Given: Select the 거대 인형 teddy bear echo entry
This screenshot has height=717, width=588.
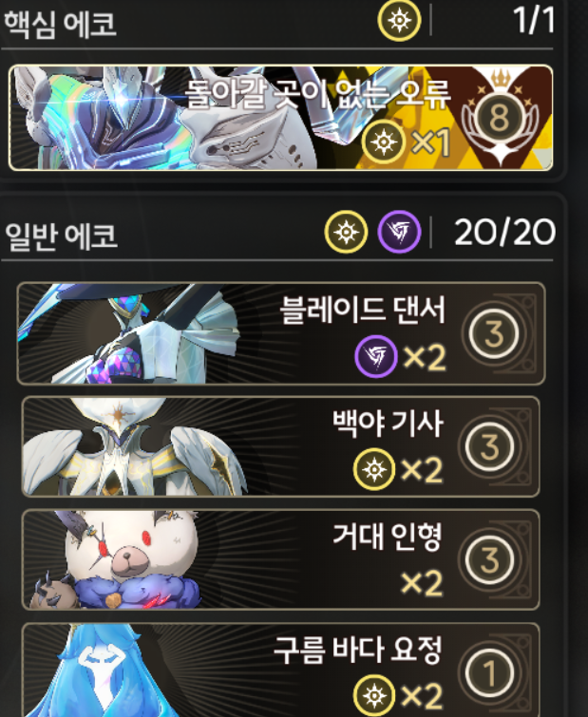Looking at the screenshot, I should 281,559.
